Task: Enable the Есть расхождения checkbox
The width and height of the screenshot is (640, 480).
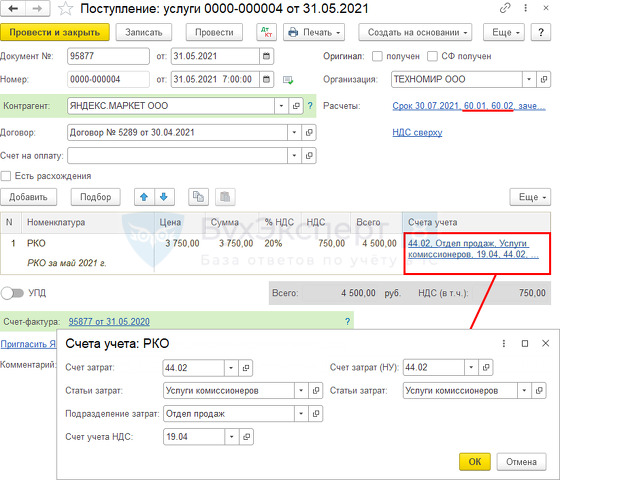Action: 6,176
